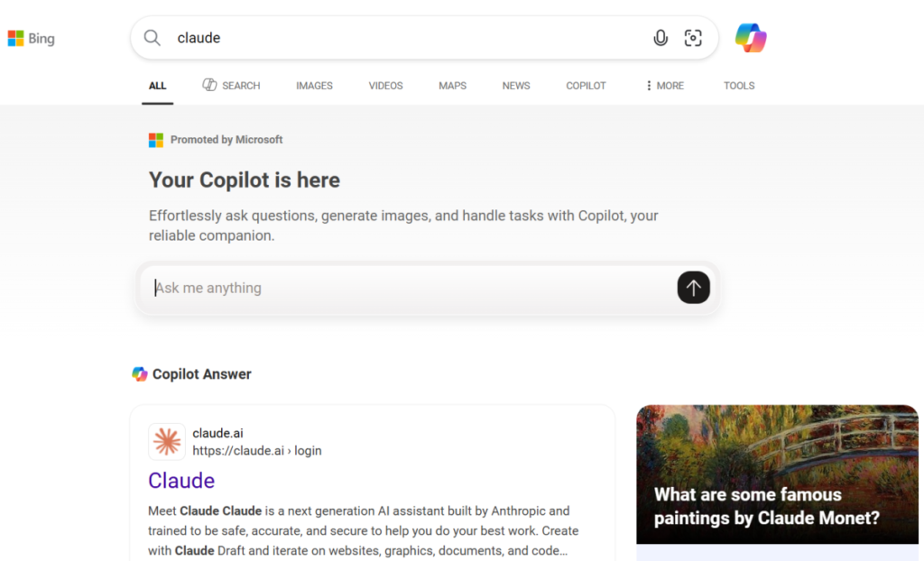Go to the News tab
Screen dimensions: 924x561
coord(516,86)
